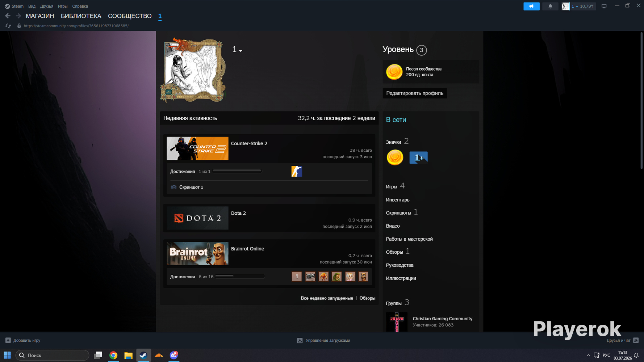The width and height of the screenshot is (644, 362).
Task: Click the Counter-Strike 2 achievement icon
Action: 297,171
